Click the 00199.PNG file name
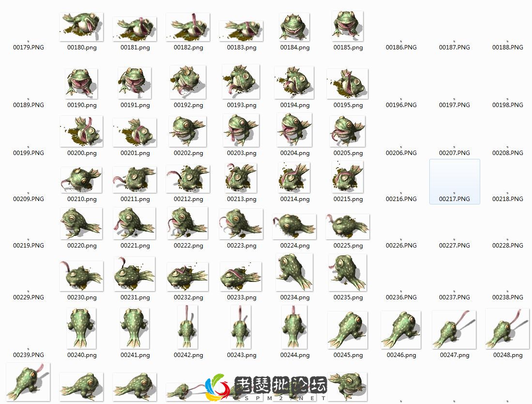Viewport: 532px width, 404px height. tap(29, 153)
